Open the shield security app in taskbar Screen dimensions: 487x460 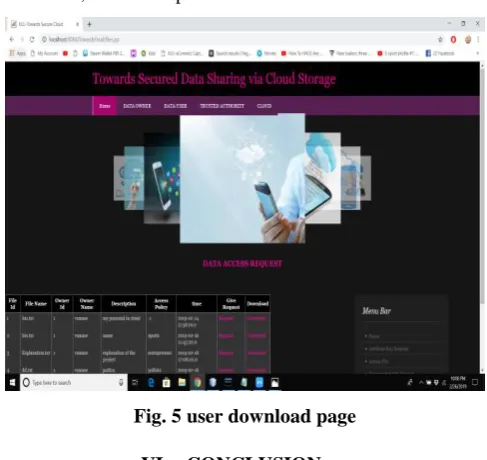tap(213, 382)
